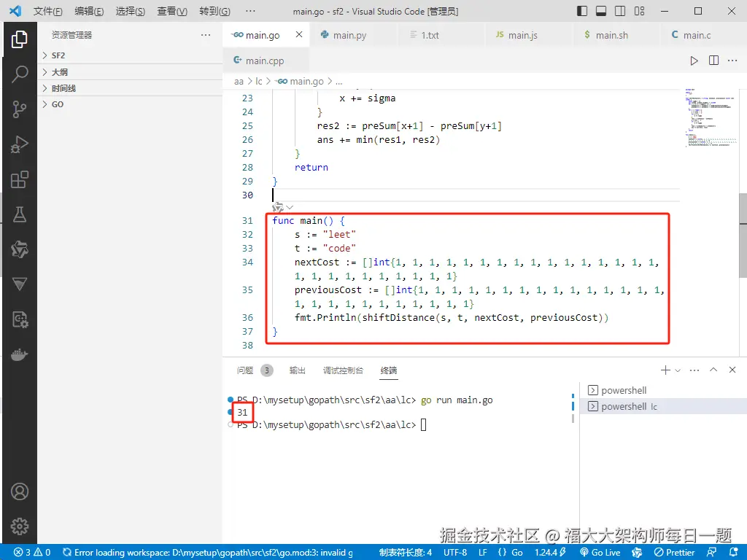747x560 pixels.
Task: Open Customize Layout options
Action: click(639, 11)
